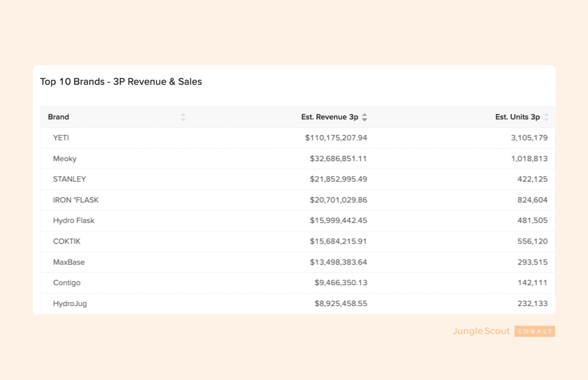Click revenue value $15,684,215.91

point(338,241)
